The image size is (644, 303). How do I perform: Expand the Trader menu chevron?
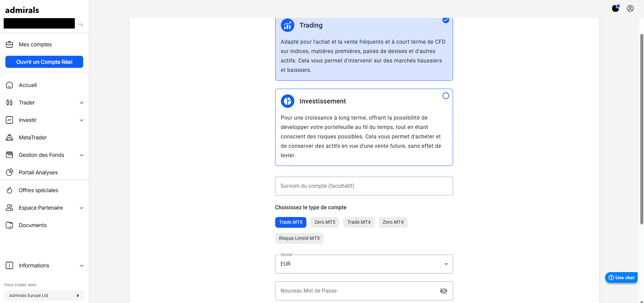(x=82, y=103)
